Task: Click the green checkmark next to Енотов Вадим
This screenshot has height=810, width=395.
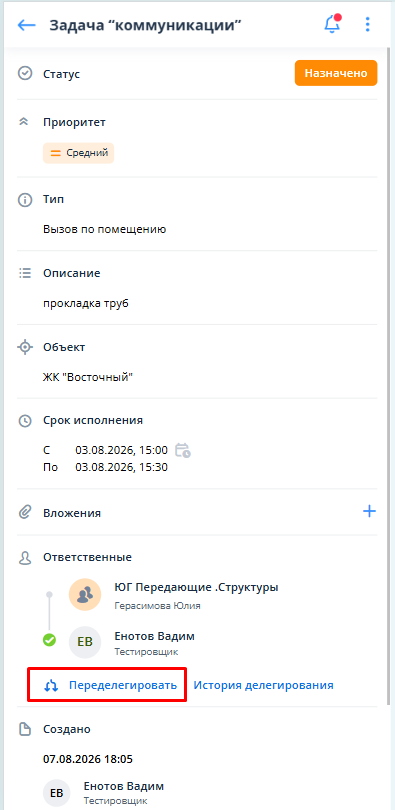Action: (x=50, y=640)
